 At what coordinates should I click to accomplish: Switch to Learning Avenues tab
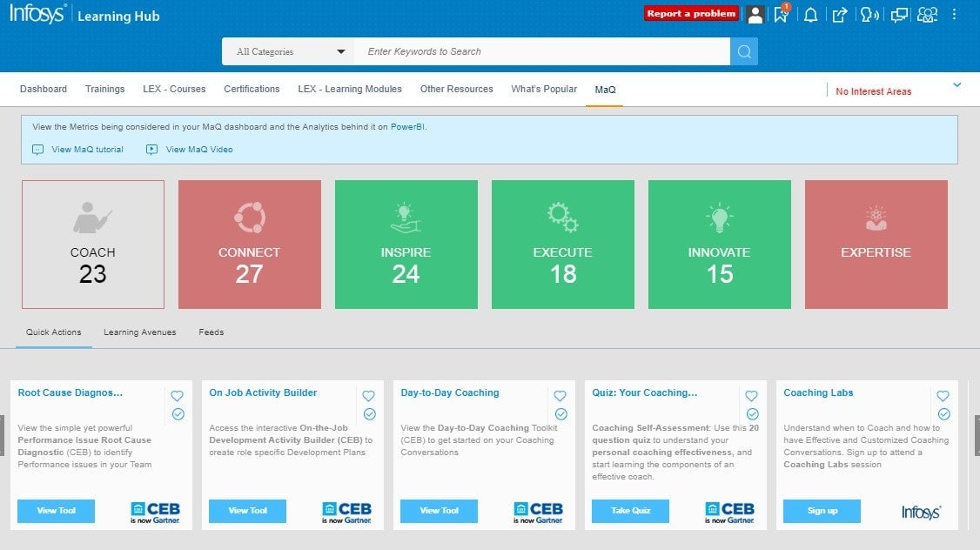[140, 332]
